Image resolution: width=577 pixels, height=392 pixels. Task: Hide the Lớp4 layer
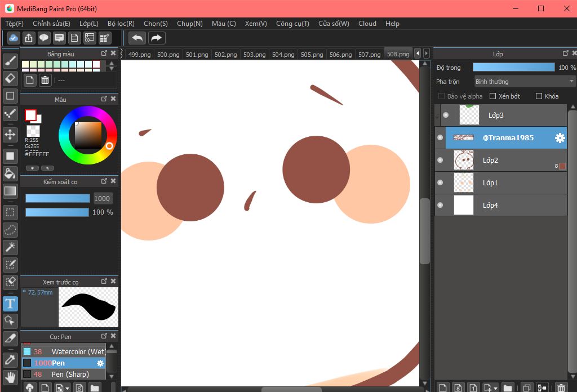tap(440, 205)
